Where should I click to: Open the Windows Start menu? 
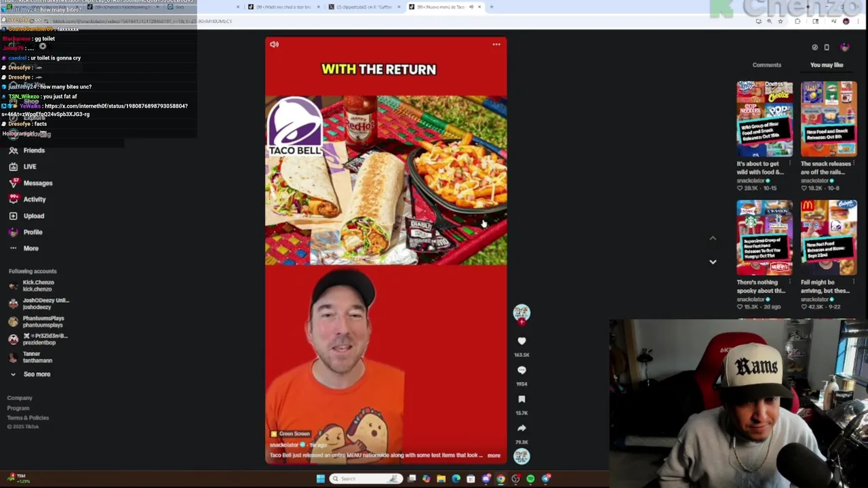[321, 479]
